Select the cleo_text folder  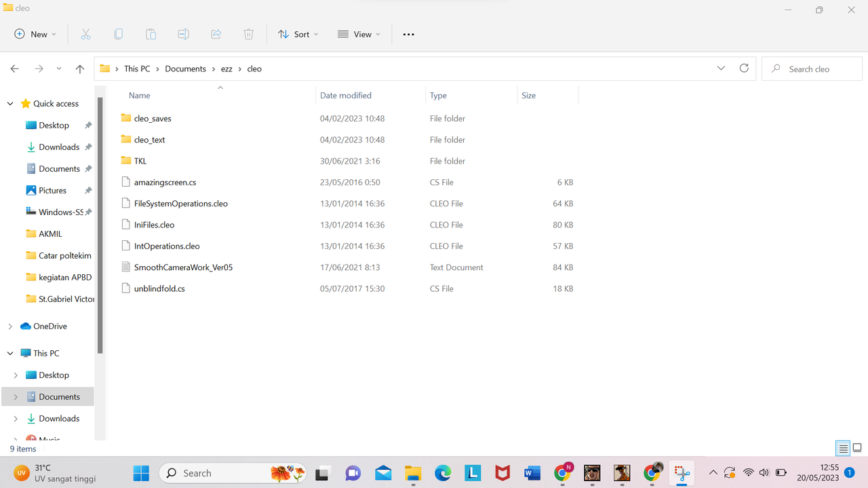coord(149,140)
